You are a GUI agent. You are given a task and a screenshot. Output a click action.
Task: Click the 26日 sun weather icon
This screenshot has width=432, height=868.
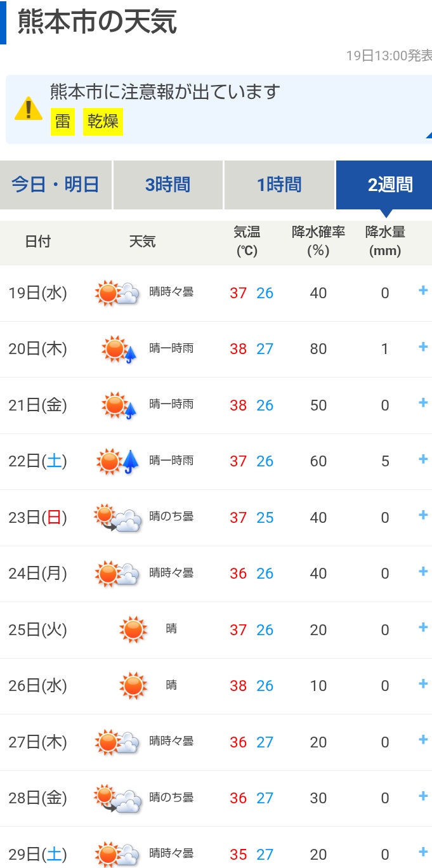tap(133, 685)
